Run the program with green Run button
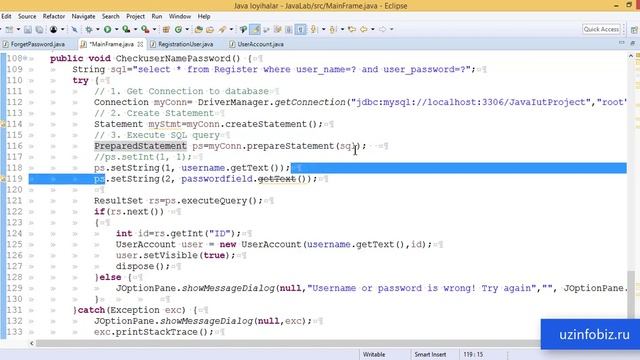 tap(107, 29)
